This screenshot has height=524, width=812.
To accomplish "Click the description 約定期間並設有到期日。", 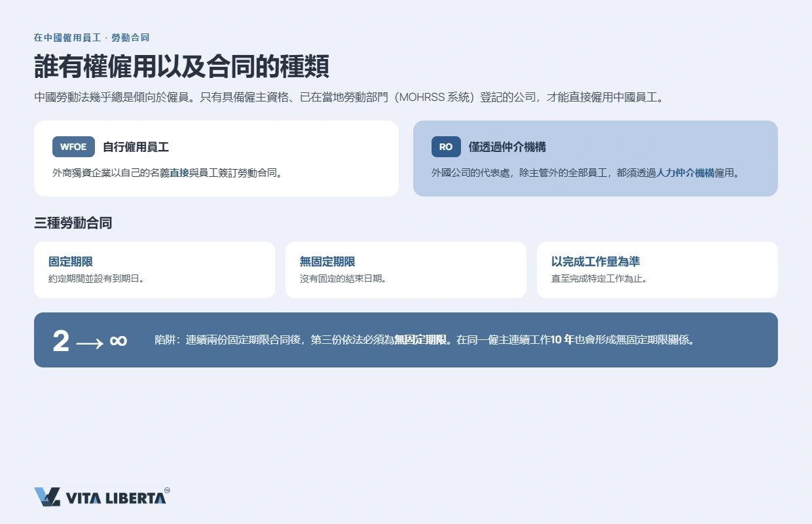I will click(96, 278).
